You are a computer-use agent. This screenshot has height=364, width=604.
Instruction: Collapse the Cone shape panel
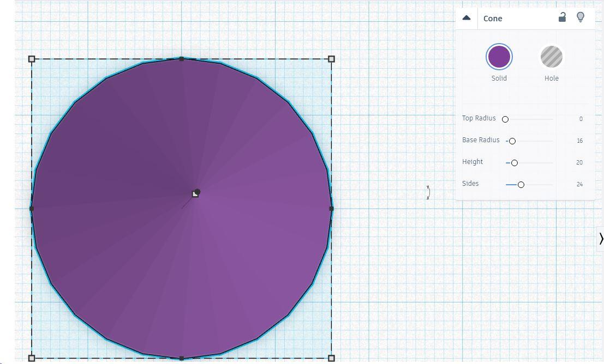pos(467,18)
